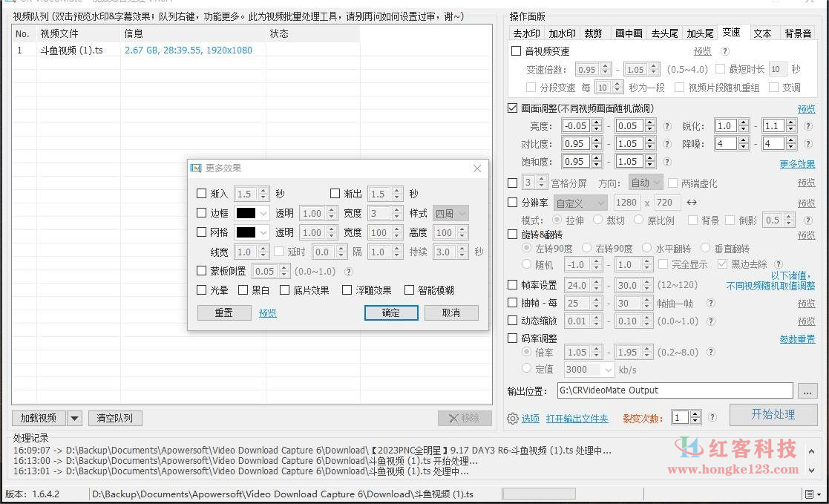This screenshot has height=504, width=829.
Task: Increase the 渐入 seconds stepper
Action: pyautogui.click(x=263, y=190)
